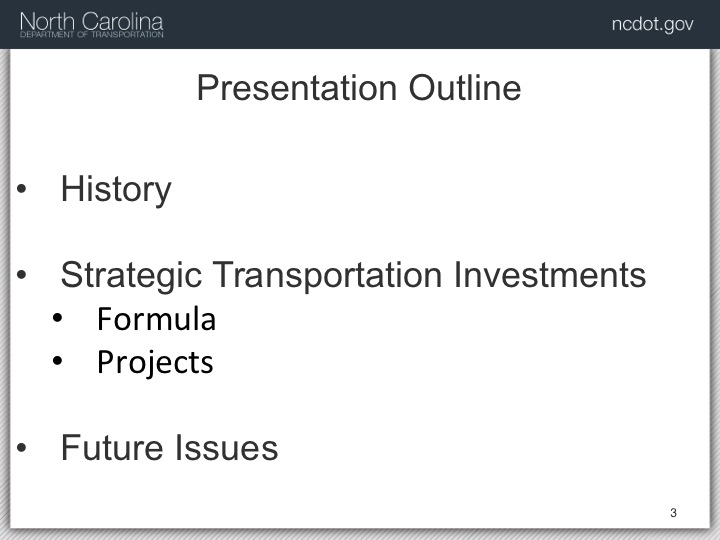Image resolution: width=720 pixels, height=540 pixels.
Task: Click Strategic Transportation Investments text
Action: [353, 275]
